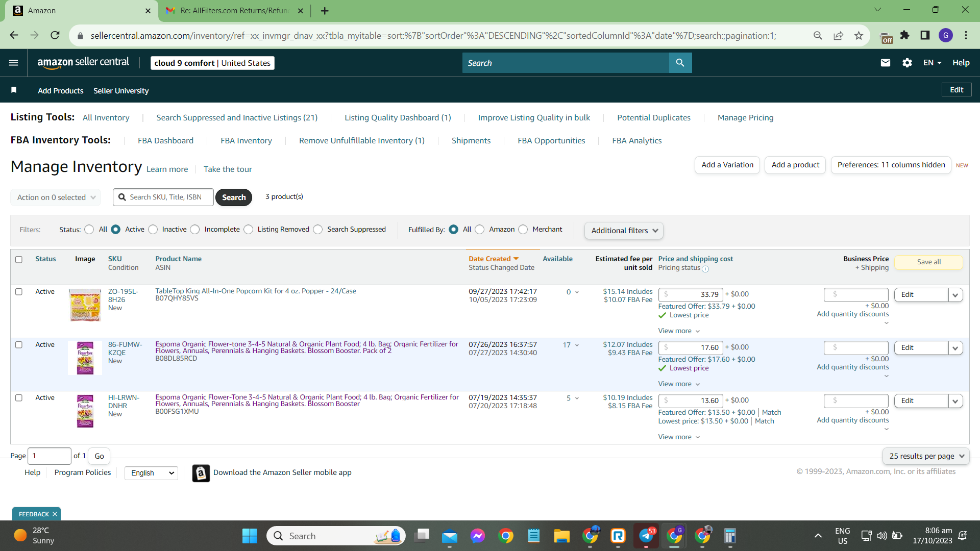Viewport: 980px width, 551px height.
Task: Open Add Products in the top nav
Action: pyautogui.click(x=61, y=91)
